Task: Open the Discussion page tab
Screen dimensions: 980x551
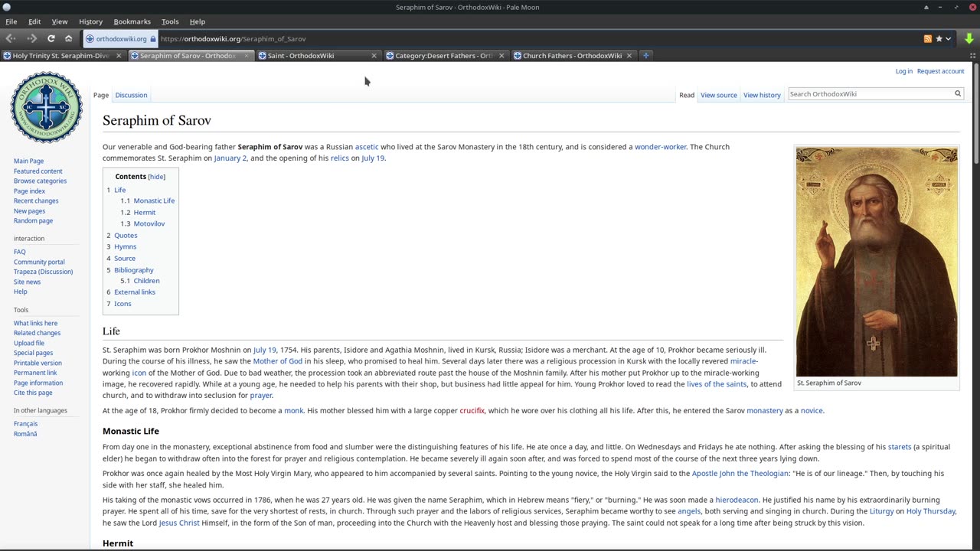Action: click(x=131, y=95)
